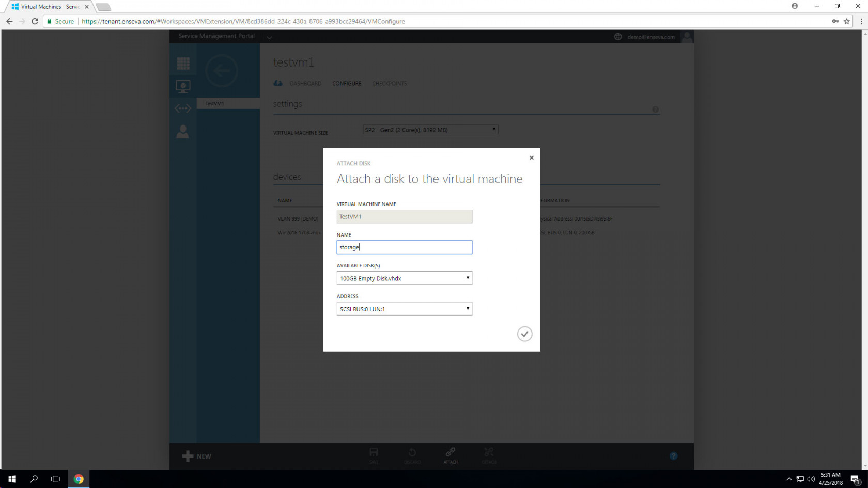This screenshot has height=488, width=868.
Task: Click Chrome icon in the taskbar
Action: (79, 479)
